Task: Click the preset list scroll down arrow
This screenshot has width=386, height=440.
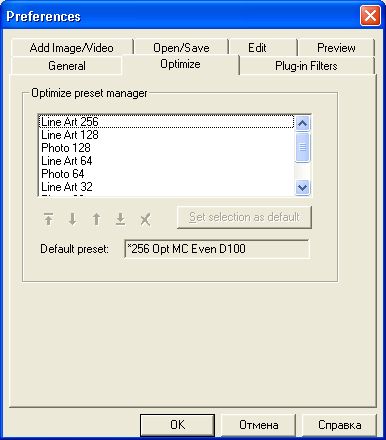Action: pyautogui.click(x=303, y=187)
